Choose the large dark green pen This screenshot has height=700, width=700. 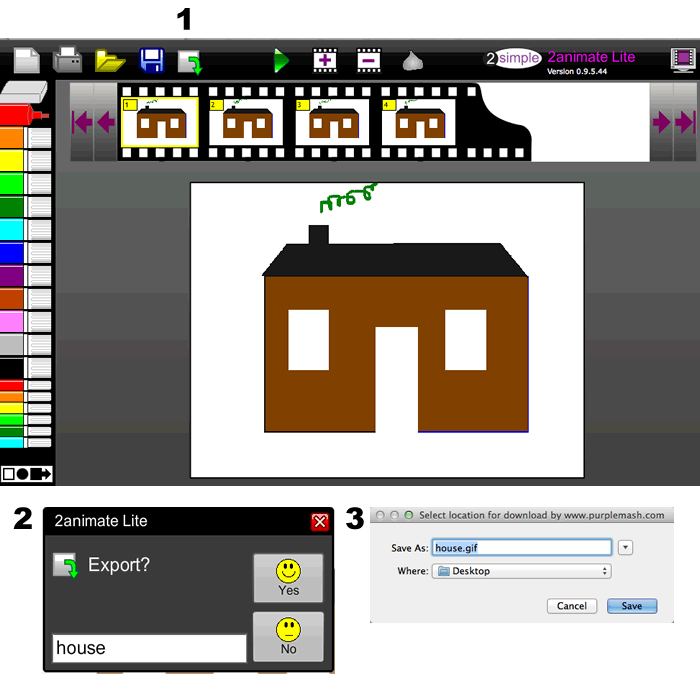point(25,207)
